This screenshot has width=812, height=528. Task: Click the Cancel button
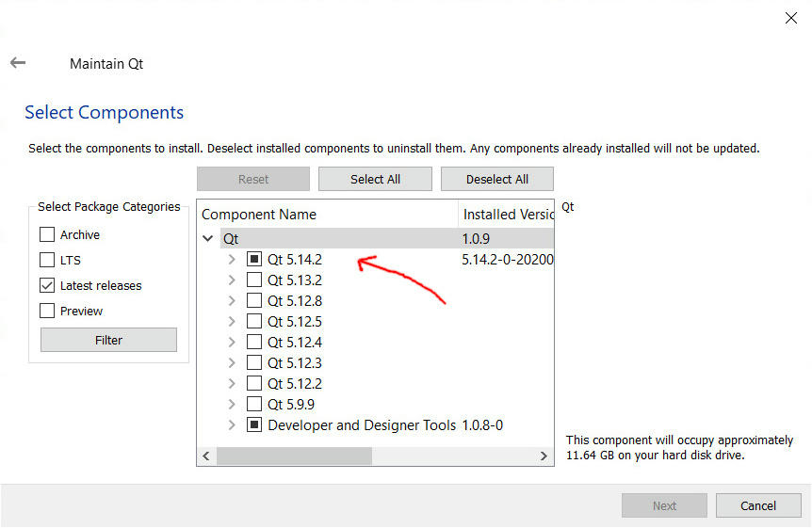758,505
